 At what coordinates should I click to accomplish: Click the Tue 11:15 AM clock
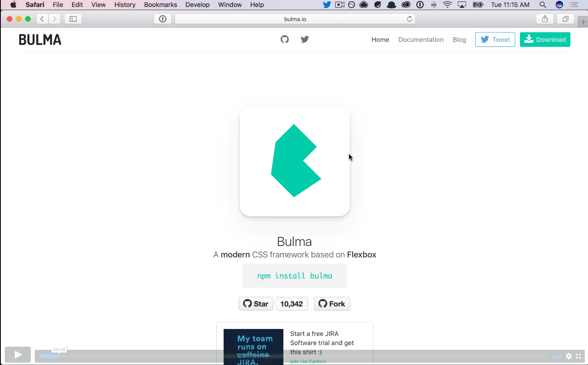click(510, 5)
